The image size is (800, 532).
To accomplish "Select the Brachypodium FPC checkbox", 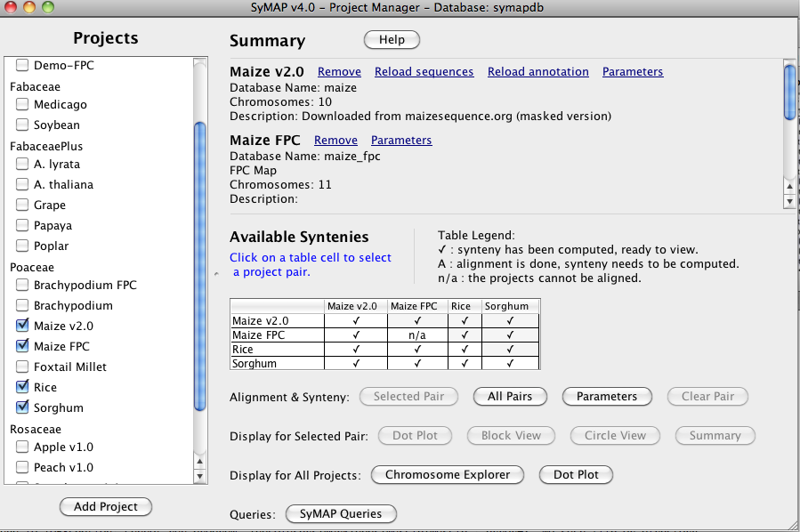I will [x=22, y=285].
